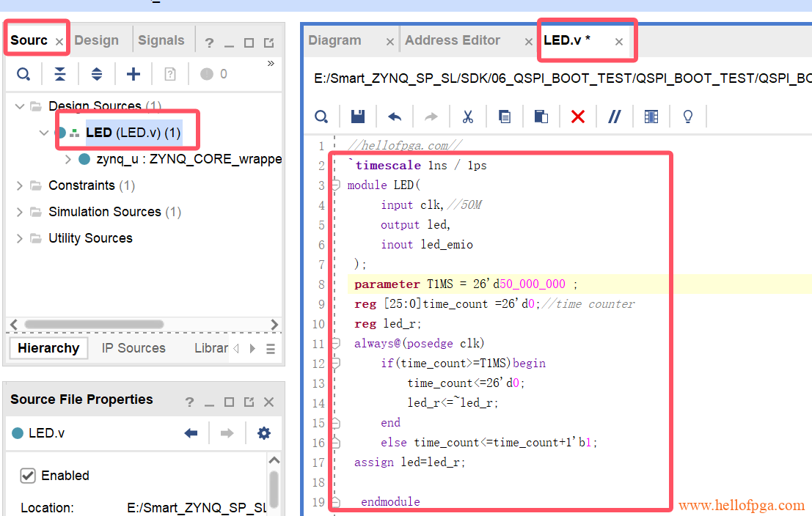Close the LED.v editor tab
The width and height of the screenshot is (812, 516).
click(619, 42)
